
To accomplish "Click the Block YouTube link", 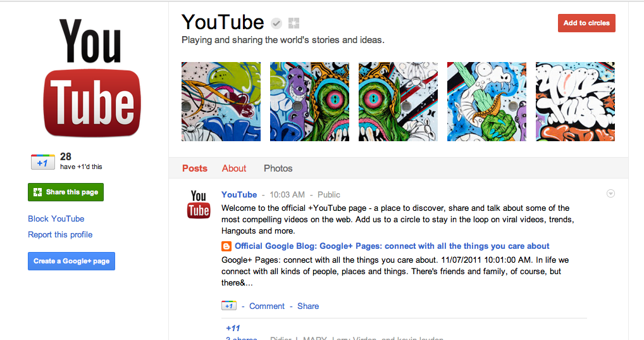I will (x=56, y=218).
